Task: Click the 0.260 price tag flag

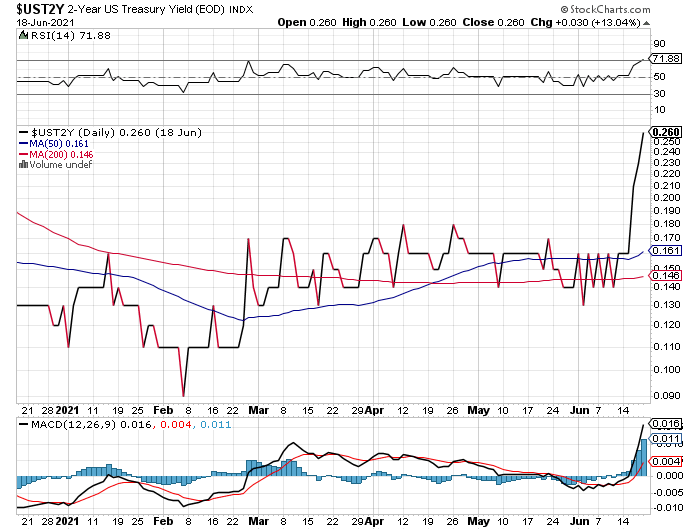Action: point(665,132)
